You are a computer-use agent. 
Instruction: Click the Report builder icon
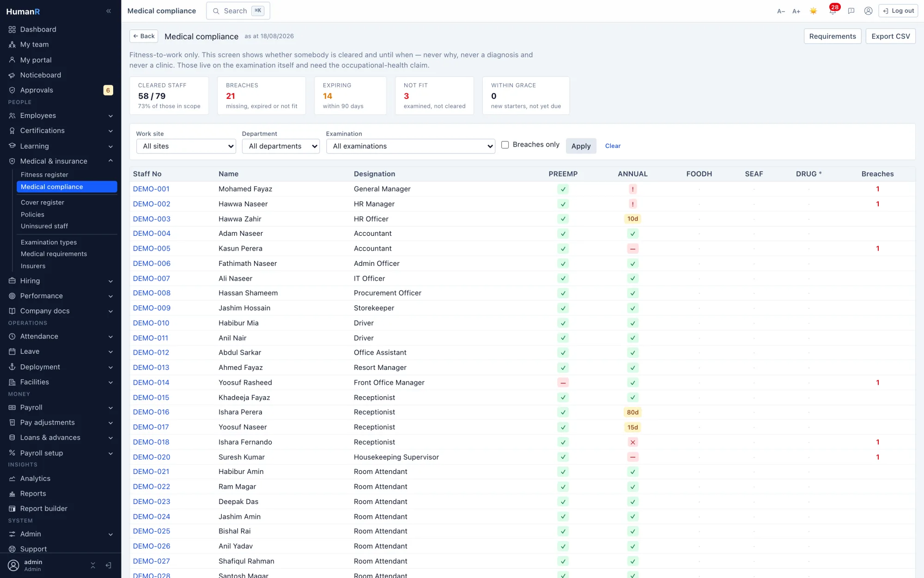coord(12,509)
